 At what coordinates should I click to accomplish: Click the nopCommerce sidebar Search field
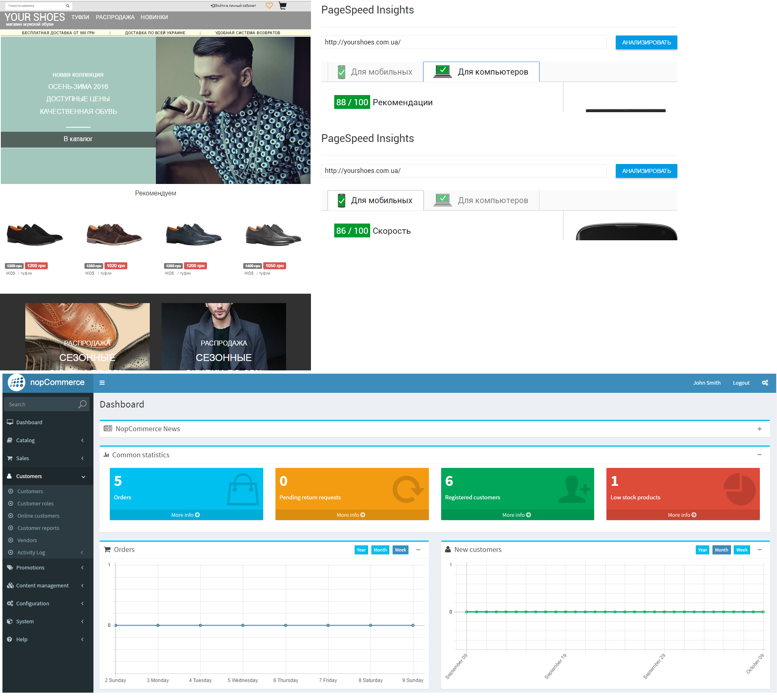[x=47, y=404]
